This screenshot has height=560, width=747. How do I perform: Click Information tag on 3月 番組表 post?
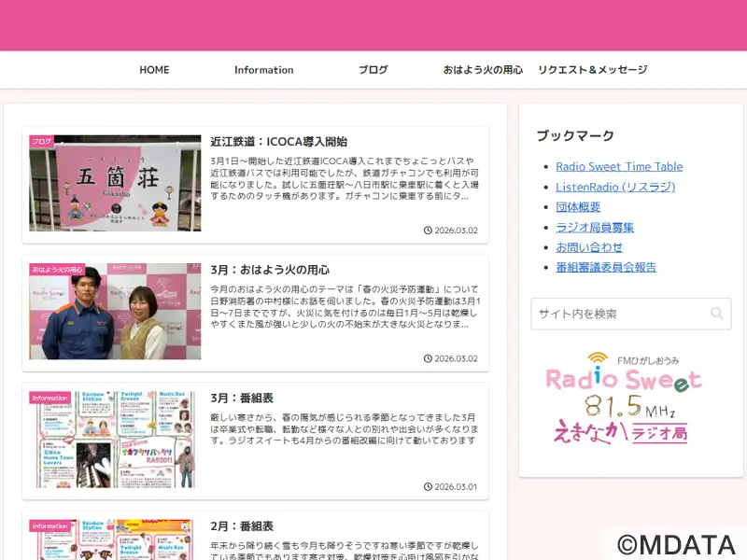(50, 398)
